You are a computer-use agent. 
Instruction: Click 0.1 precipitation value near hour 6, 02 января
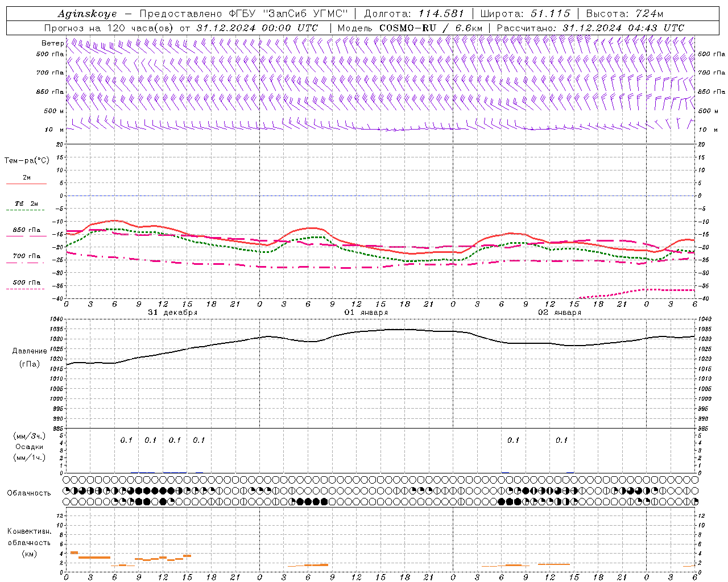point(513,440)
